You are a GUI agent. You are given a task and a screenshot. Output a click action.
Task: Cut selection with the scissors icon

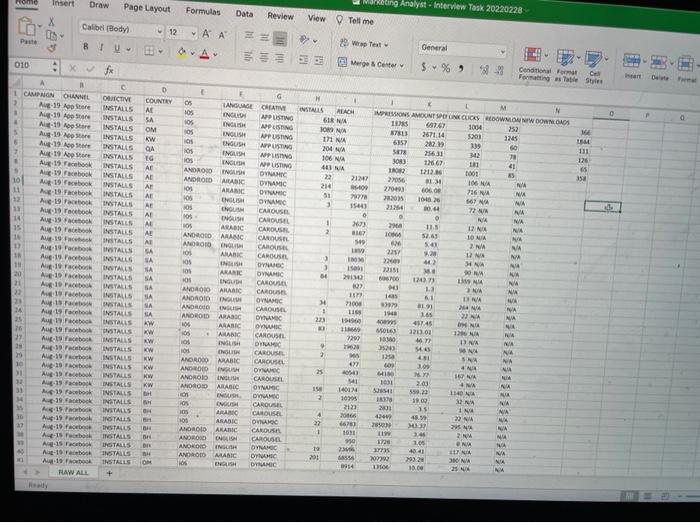pos(51,21)
